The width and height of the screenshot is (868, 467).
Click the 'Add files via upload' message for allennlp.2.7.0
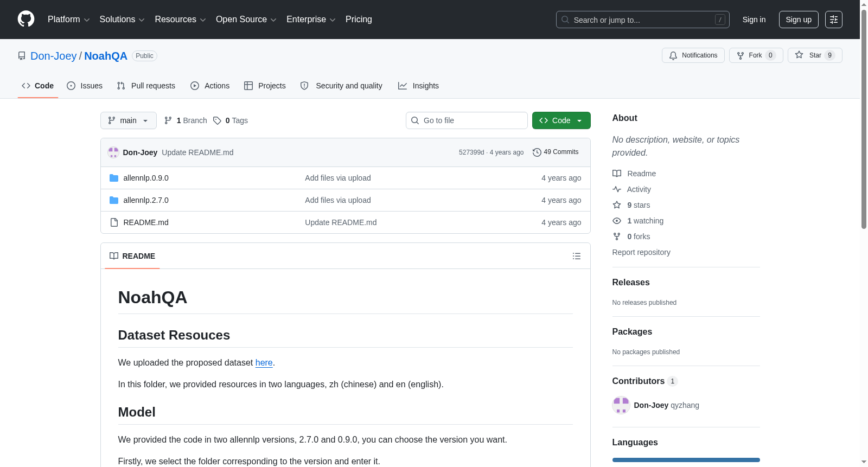[x=338, y=200]
